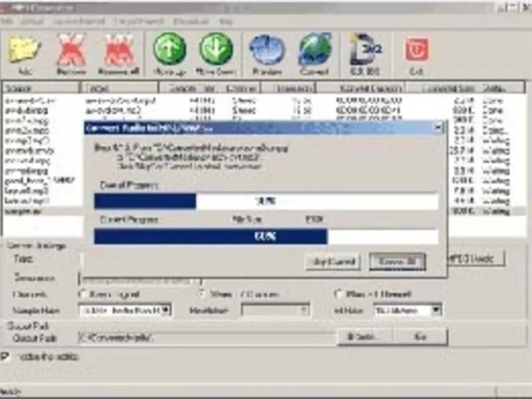
Task: Click Skip Current in the convert dialog
Action: pos(333,261)
